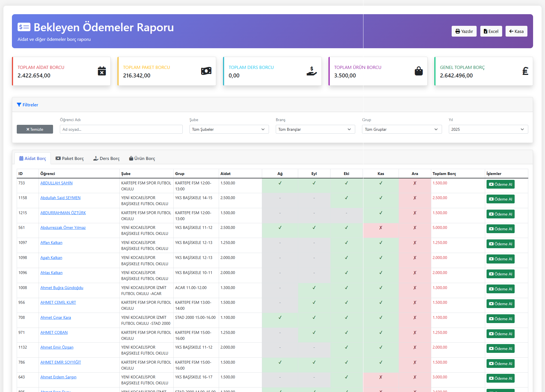Click hand-dollar icon on Toplam Ders Borcu card
Image resolution: width=545 pixels, height=392 pixels.
[312, 71]
